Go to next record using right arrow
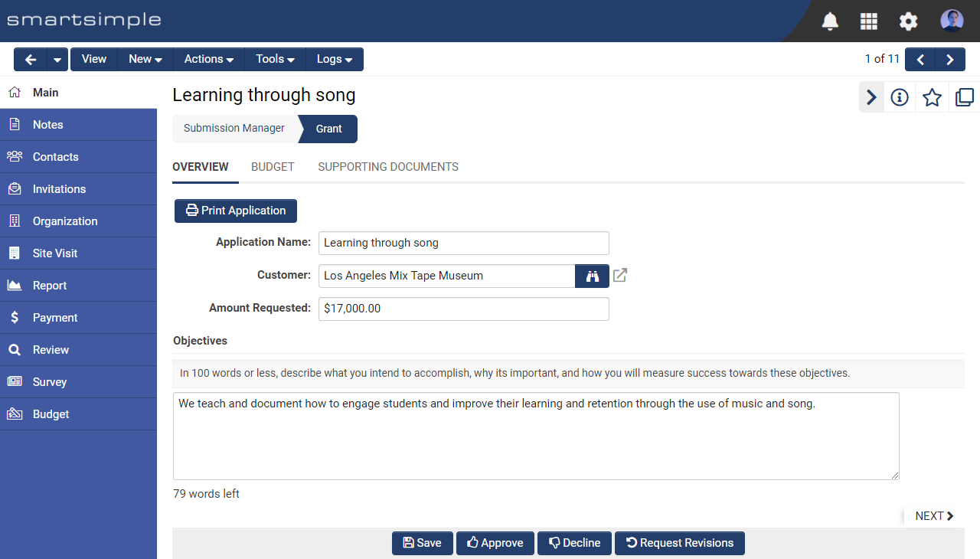Image resolution: width=980 pixels, height=559 pixels. (950, 59)
